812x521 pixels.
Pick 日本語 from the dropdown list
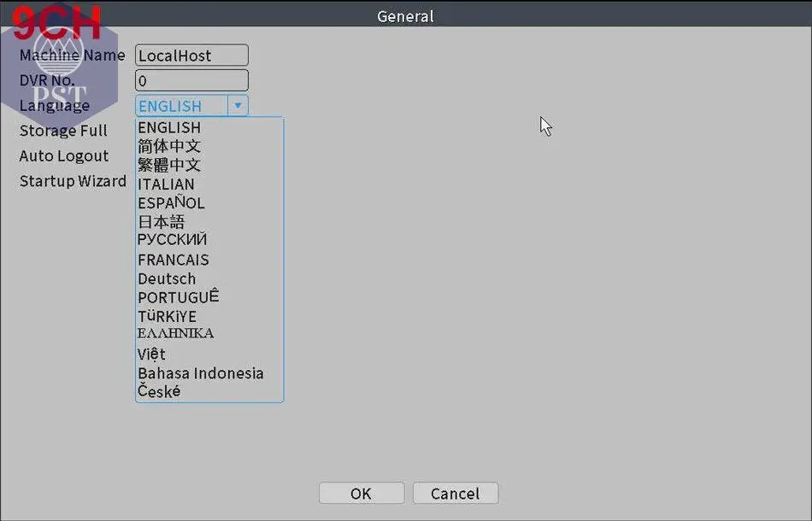(161, 221)
